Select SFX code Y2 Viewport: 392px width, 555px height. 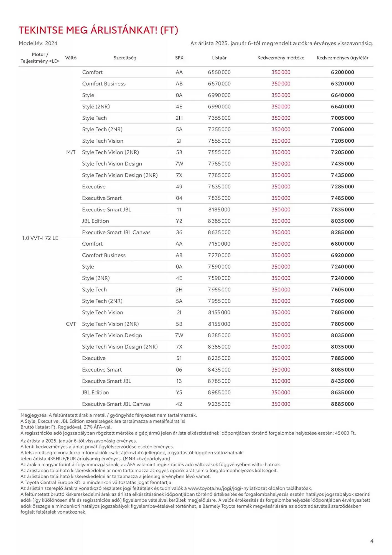coord(179,221)
